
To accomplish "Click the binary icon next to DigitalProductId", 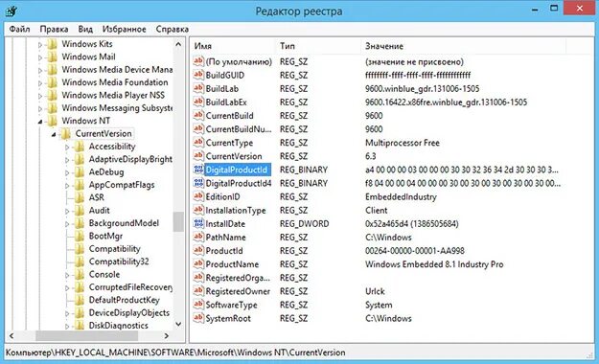I will [x=198, y=170].
